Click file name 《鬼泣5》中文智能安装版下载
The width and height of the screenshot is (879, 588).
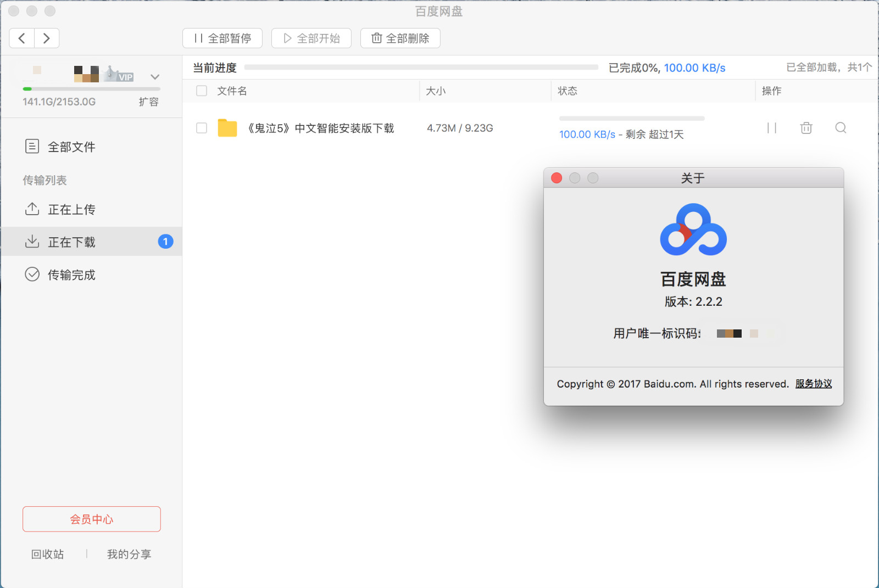(320, 128)
